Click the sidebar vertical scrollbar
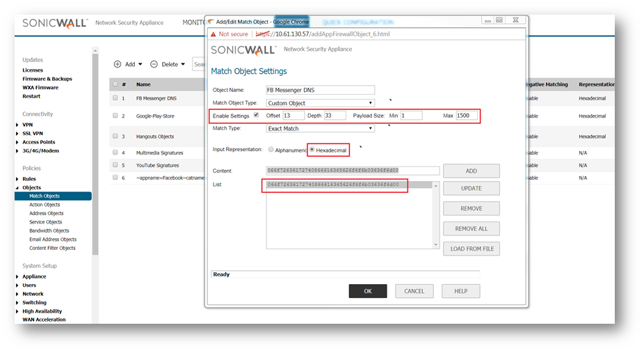644x353 pixels. [x=95, y=154]
